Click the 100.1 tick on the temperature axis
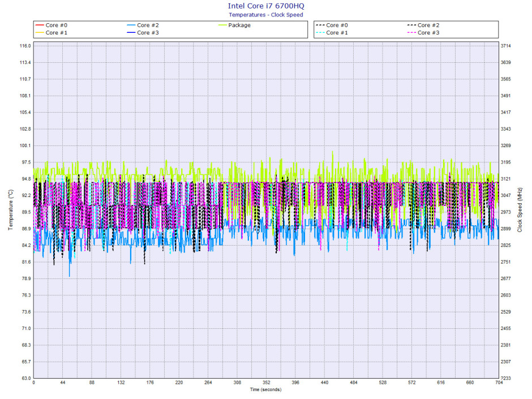This screenshot has height=399, width=532. (x=25, y=145)
